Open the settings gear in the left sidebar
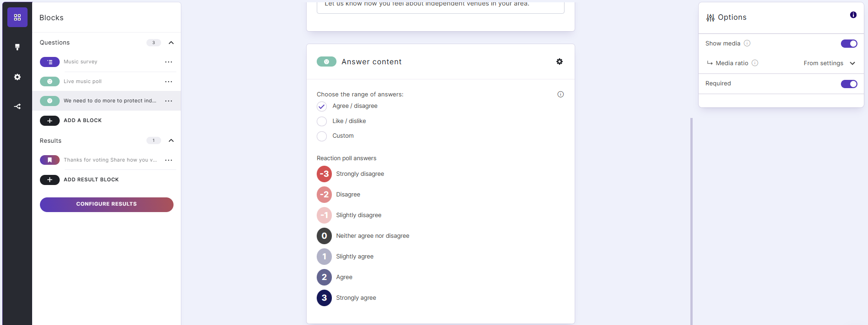Viewport: 868px width, 325px height. click(17, 77)
